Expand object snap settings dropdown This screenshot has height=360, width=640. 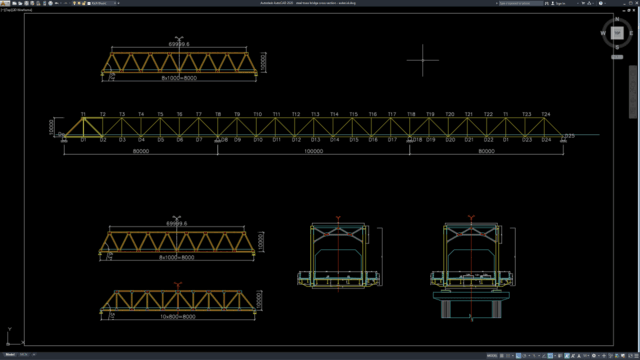pyautogui.click(x=555, y=356)
